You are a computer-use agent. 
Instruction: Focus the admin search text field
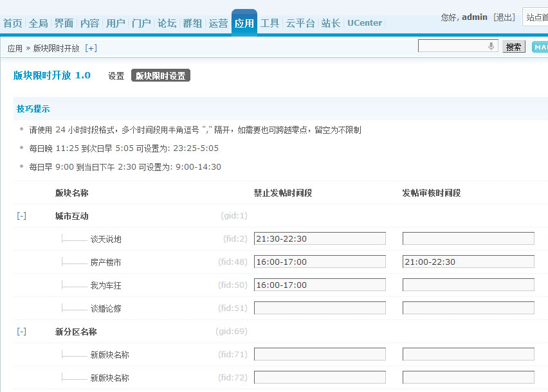452,46
